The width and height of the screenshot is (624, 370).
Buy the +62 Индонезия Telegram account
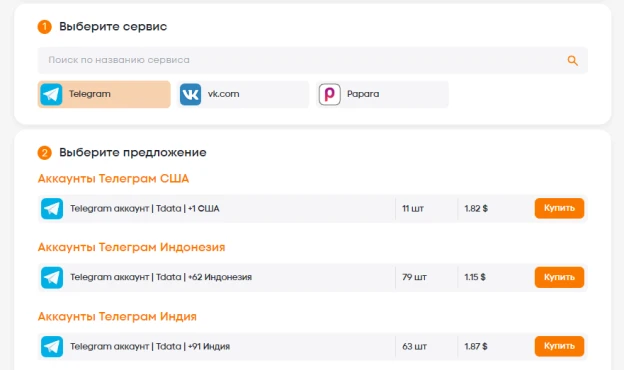pyautogui.click(x=559, y=277)
